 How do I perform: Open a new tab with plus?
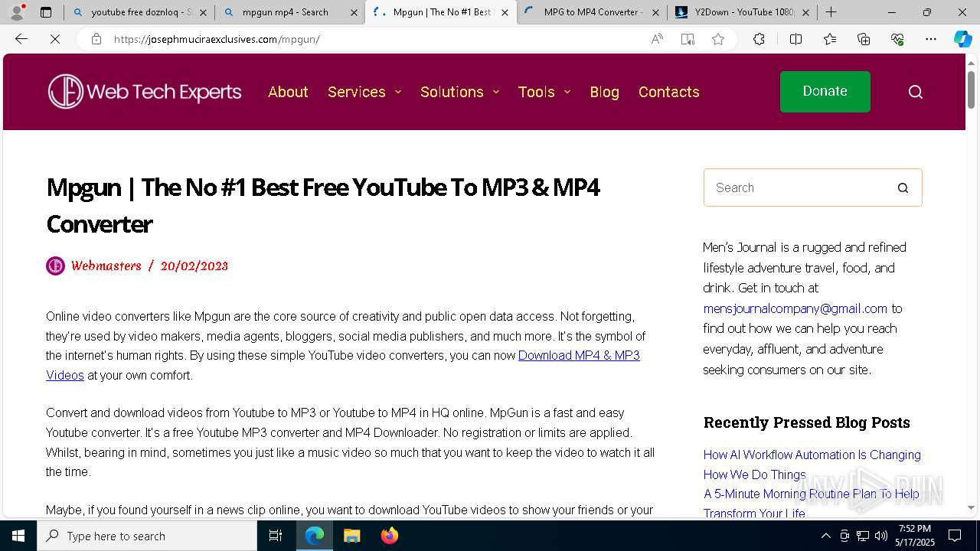tap(831, 12)
